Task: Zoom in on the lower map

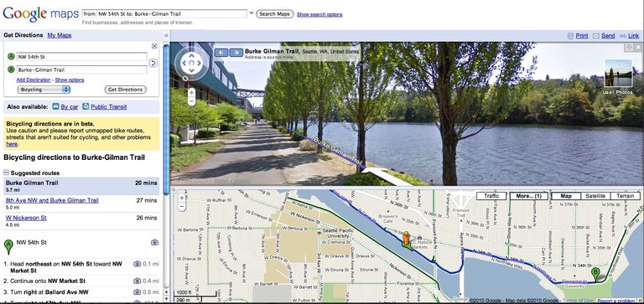Action: 181,198
